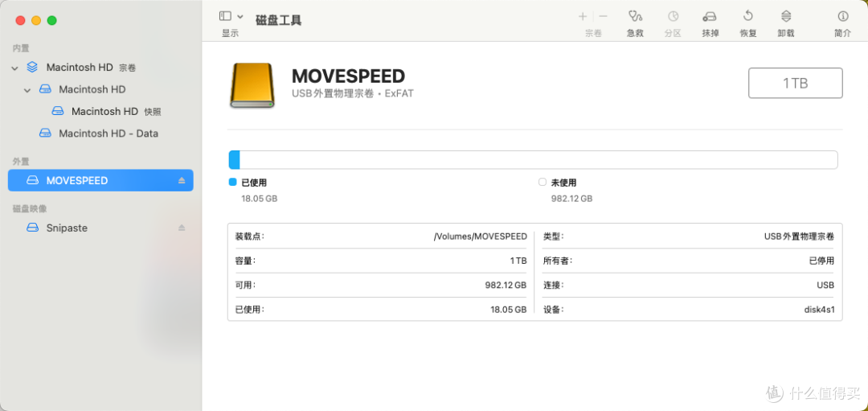Click the 982.12 GB value under 未使用 legend
Screen dimensions: 868x411
(572, 199)
